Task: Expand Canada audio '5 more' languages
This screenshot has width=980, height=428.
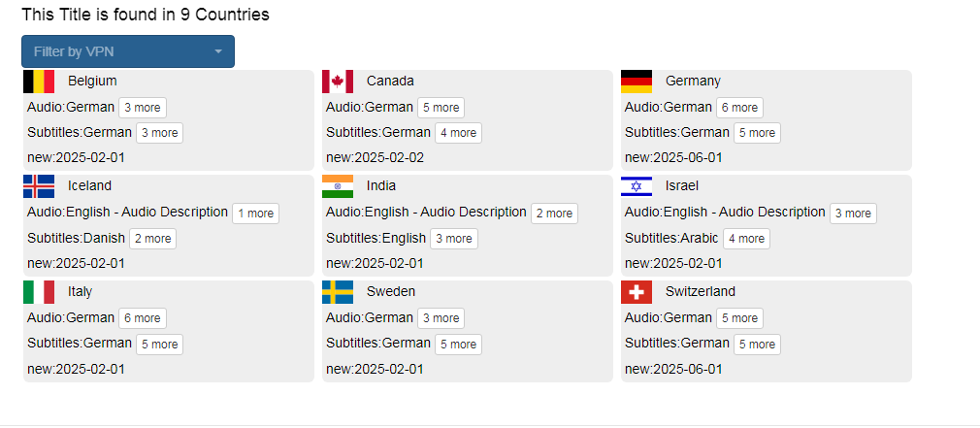Action: tap(441, 108)
